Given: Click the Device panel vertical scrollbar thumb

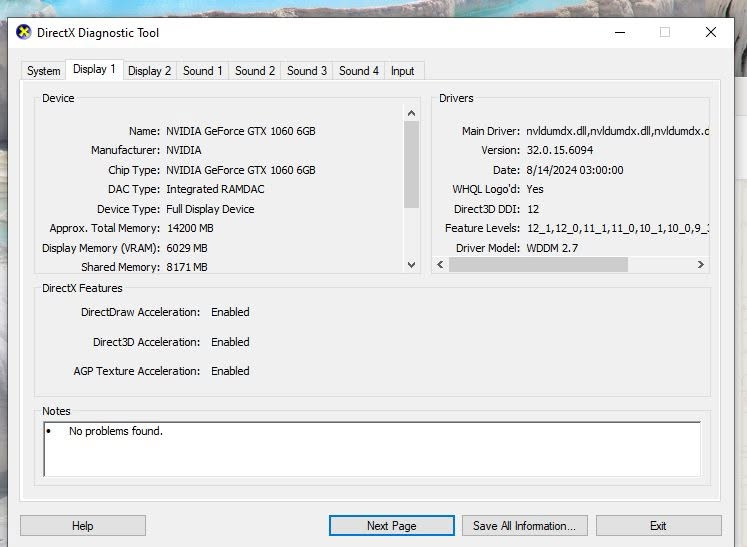Looking at the screenshot, I should point(412,164).
